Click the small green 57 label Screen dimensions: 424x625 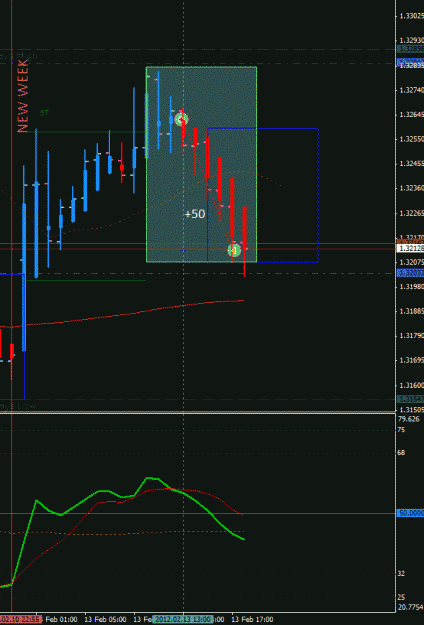(x=44, y=113)
